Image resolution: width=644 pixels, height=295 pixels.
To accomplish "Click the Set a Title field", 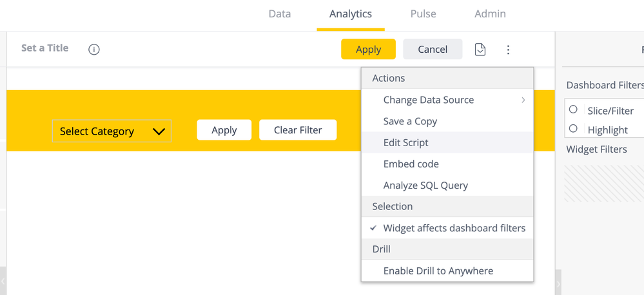I will pyautogui.click(x=44, y=48).
